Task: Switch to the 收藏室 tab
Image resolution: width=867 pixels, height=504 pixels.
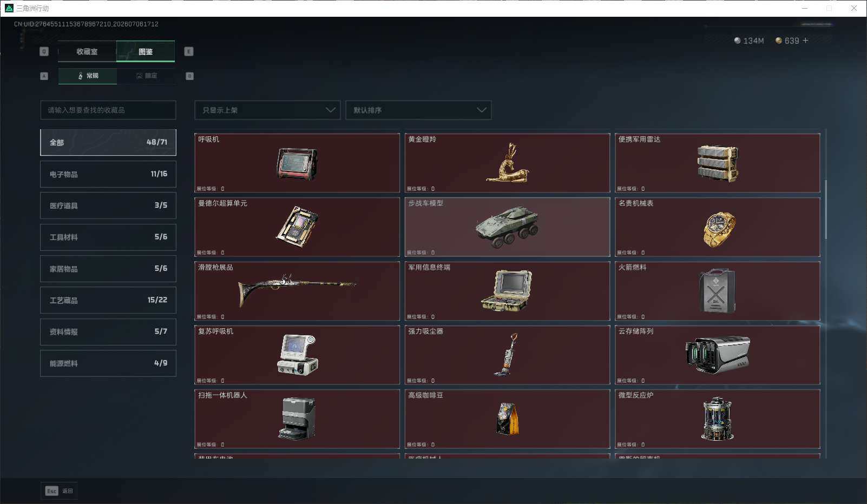Action: (87, 51)
